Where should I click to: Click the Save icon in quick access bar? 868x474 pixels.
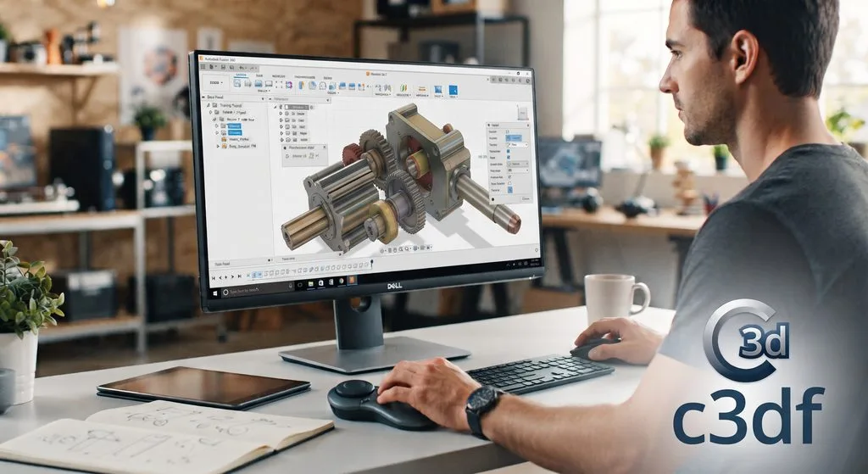point(223,66)
